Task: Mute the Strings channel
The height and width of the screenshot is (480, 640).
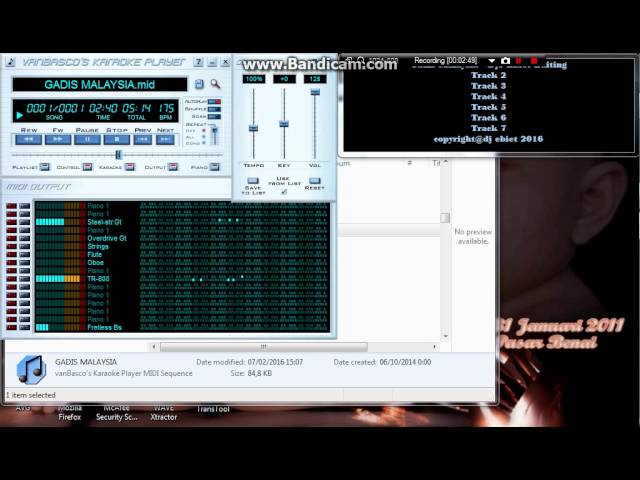Action: click(x=11, y=247)
